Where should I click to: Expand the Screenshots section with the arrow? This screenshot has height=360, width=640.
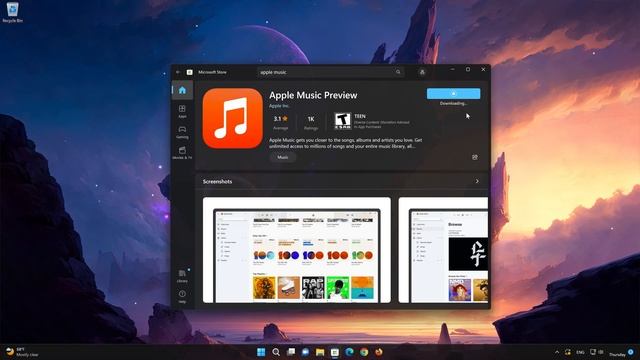click(477, 181)
